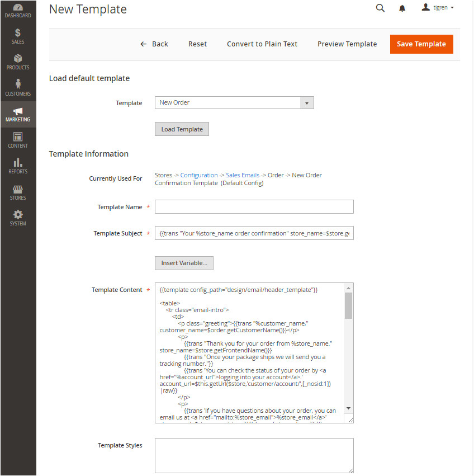Click the Template Name input field

[x=254, y=207]
